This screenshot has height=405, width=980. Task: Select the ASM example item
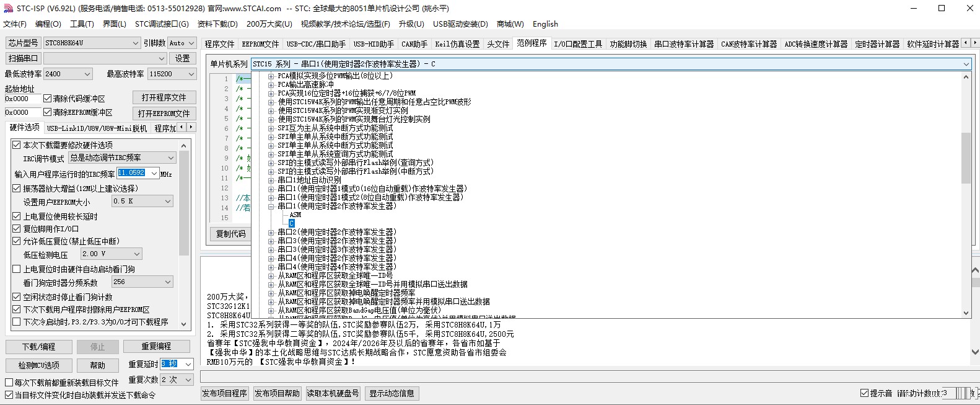click(295, 215)
